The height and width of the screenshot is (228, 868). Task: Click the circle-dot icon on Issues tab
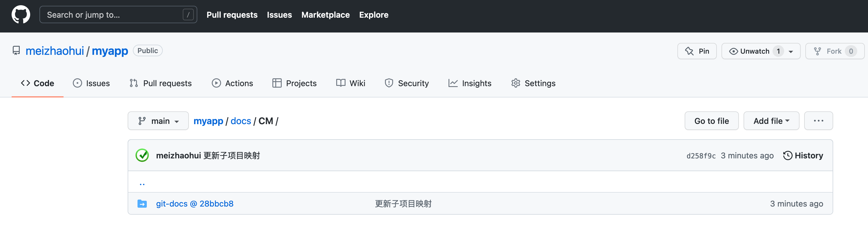click(77, 83)
